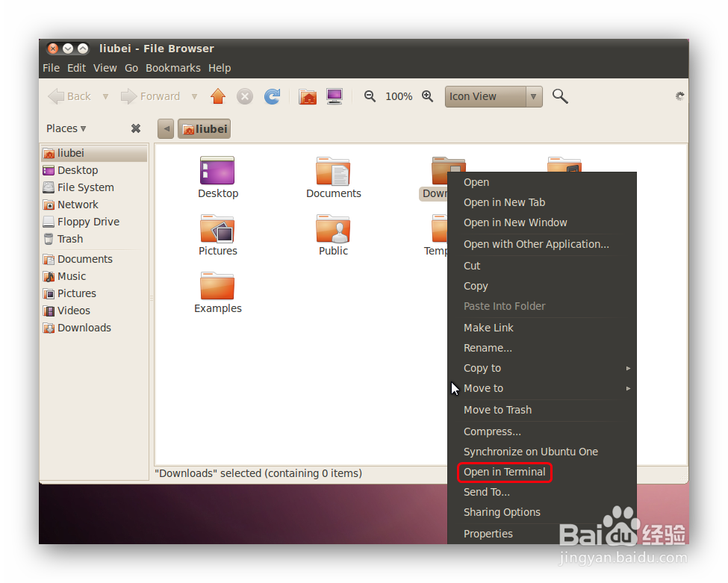
Task: Zoom in with magnifier plus icon
Action: pos(428,96)
